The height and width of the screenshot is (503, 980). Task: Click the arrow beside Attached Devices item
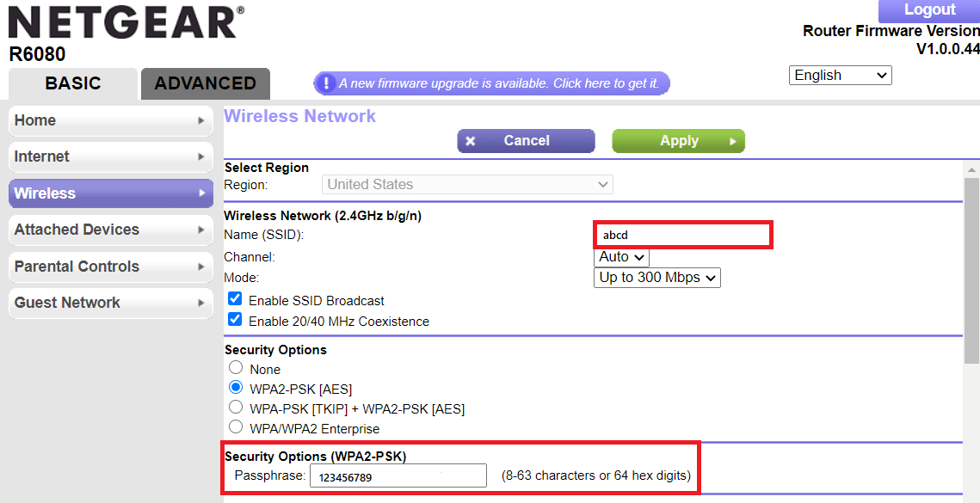tap(201, 230)
